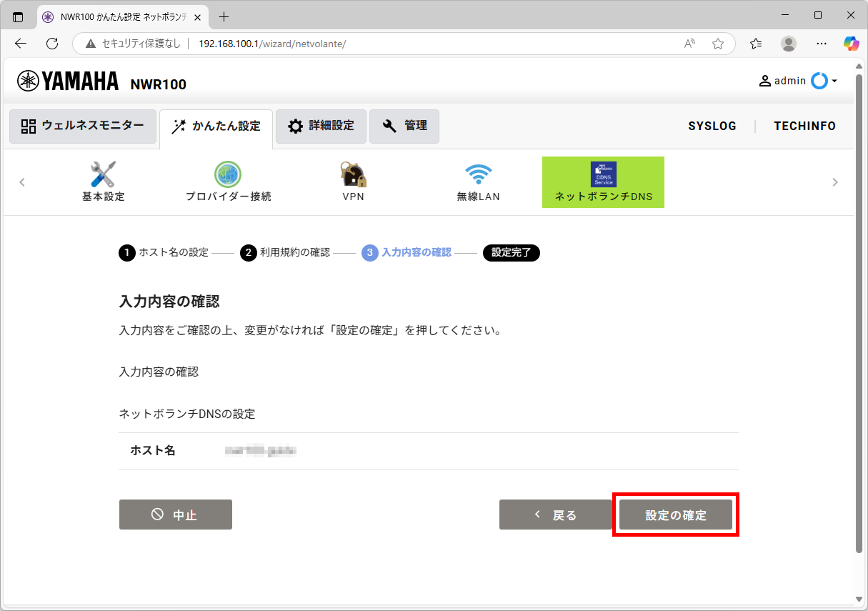Open browser settings and more menu

pos(819,44)
